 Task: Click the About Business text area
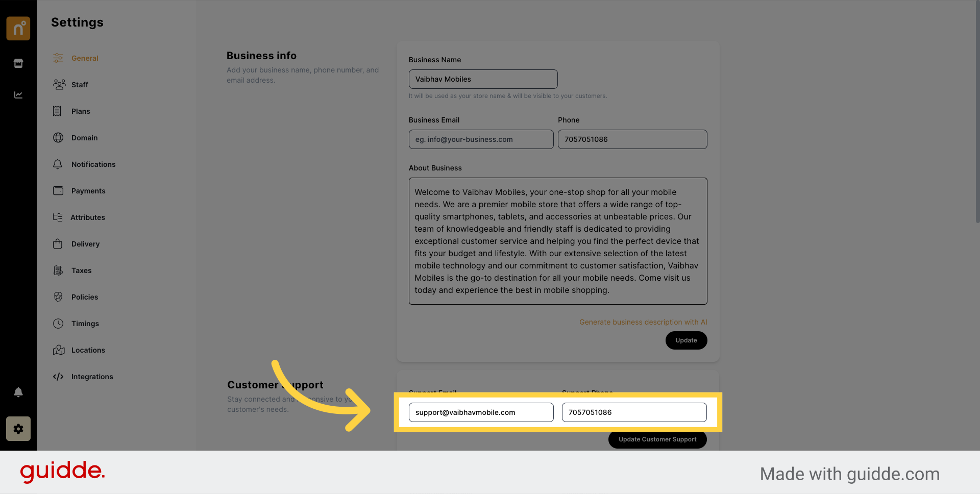558,241
